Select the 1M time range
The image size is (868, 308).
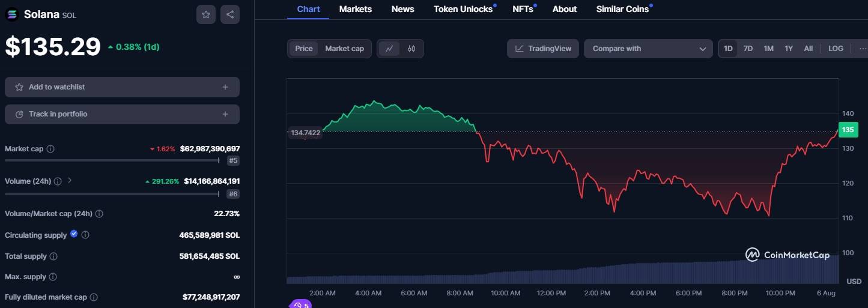(768, 49)
